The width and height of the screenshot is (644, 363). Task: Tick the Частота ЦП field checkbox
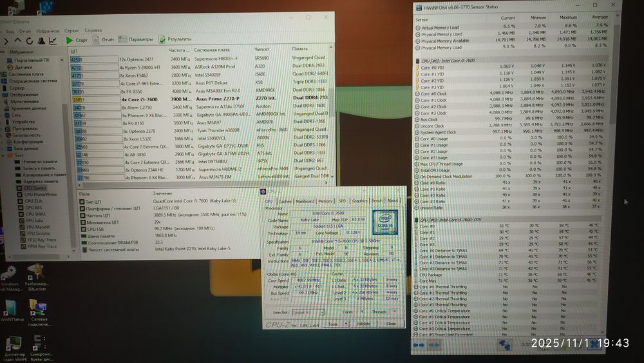click(82, 215)
